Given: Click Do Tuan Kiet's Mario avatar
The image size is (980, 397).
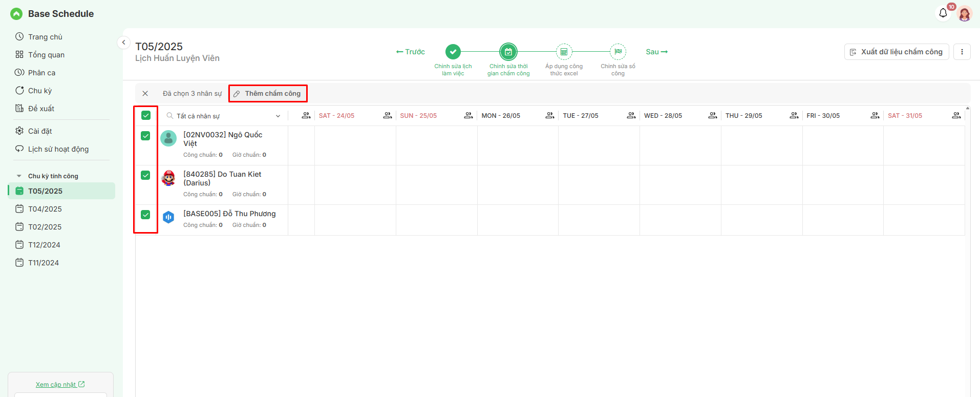Looking at the screenshot, I should 168,178.
